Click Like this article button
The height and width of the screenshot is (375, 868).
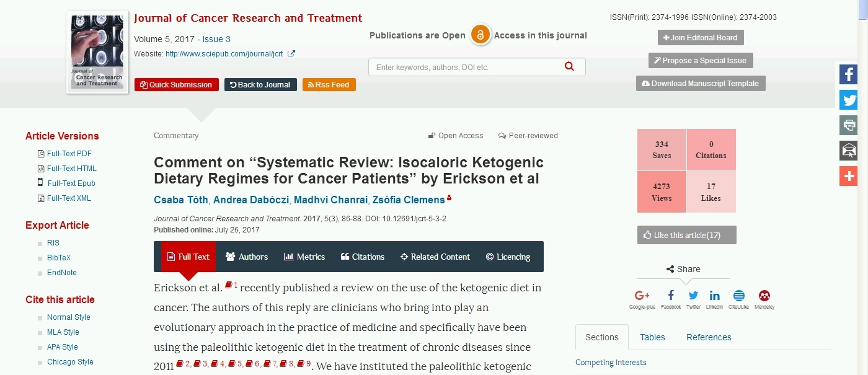[686, 235]
